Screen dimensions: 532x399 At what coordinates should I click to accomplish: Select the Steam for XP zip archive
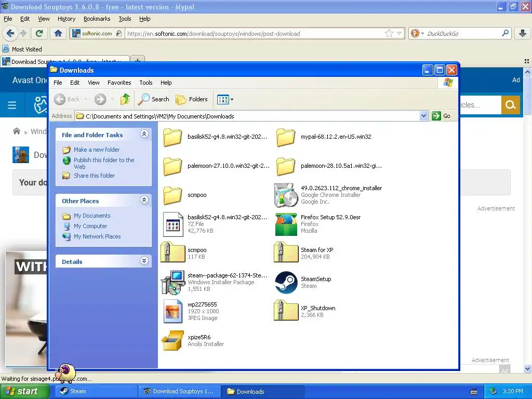286,253
